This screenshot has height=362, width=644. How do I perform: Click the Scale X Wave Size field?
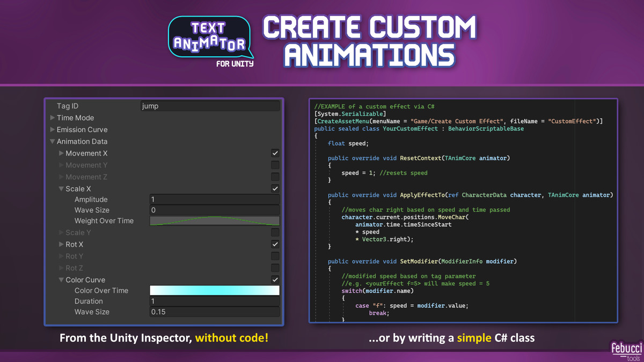coord(215,210)
